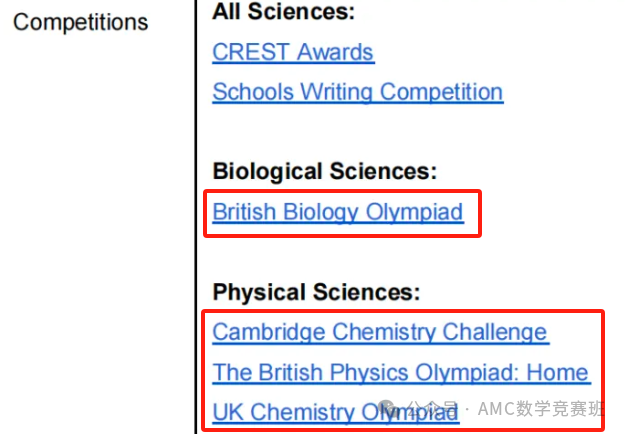Click the Biological Sciences heading
625x434 pixels.
pyautogui.click(x=325, y=172)
